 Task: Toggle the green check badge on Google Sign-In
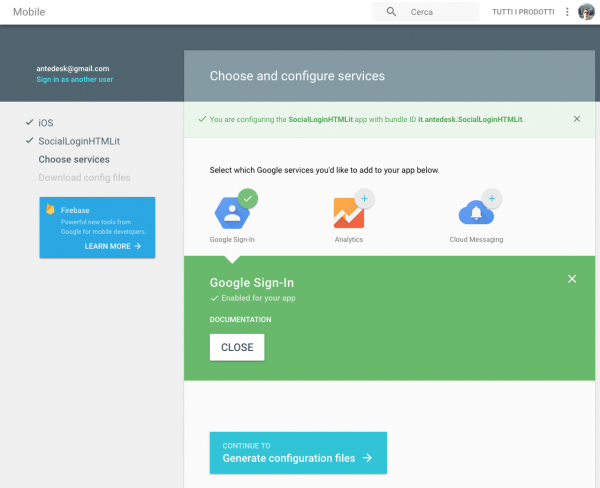point(248,198)
